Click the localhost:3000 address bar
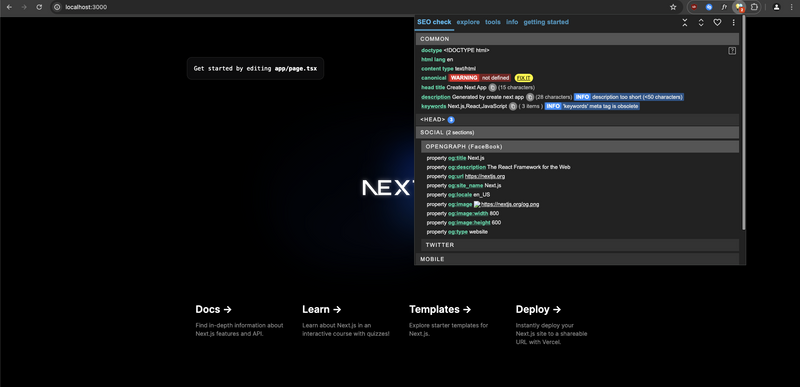 (357, 7)
